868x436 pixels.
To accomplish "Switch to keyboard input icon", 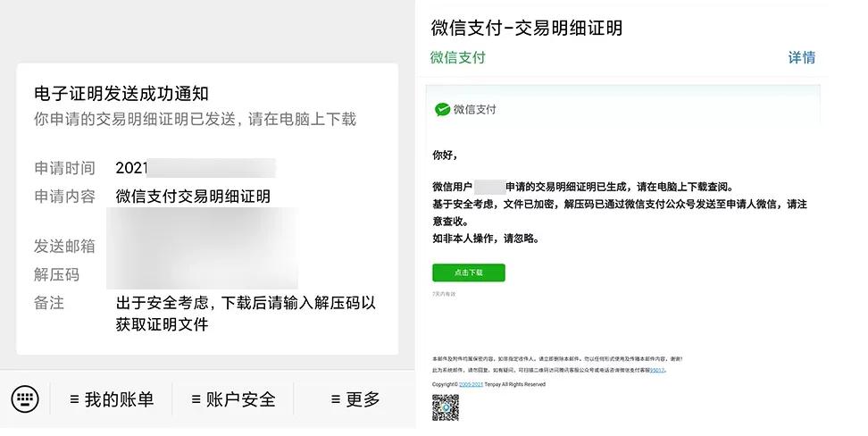I will [25, 398].
